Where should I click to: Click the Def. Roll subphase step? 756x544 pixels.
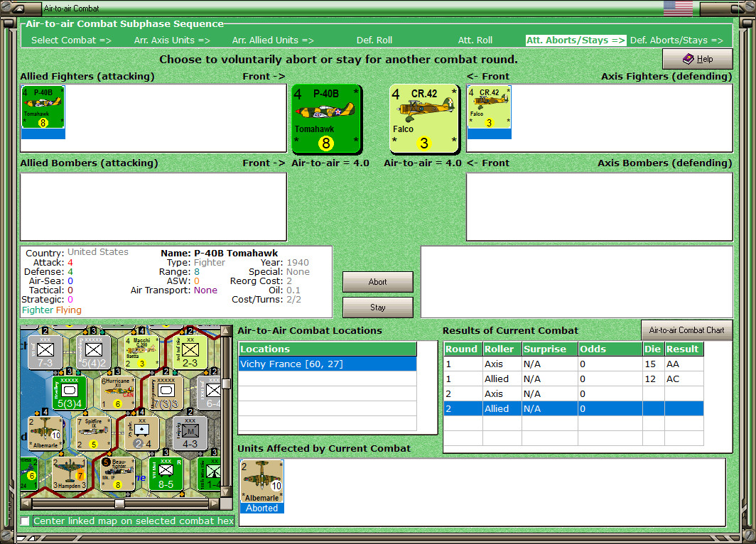pyautogui.click(x=374, y=40)
